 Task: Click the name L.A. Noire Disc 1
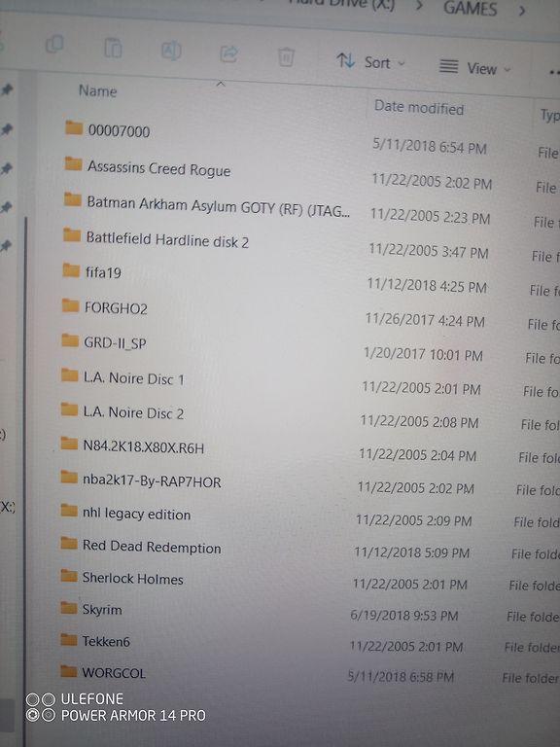pyautogui.click(x=133, y=378)
